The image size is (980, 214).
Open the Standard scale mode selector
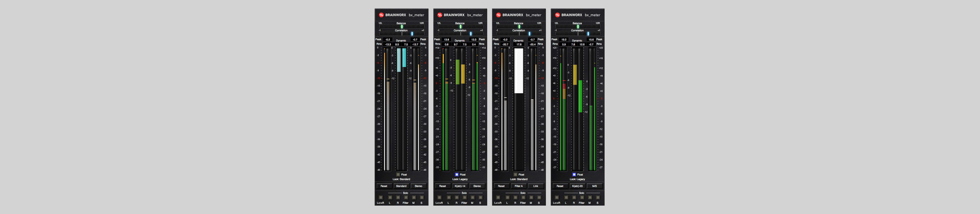coord(401,186)
